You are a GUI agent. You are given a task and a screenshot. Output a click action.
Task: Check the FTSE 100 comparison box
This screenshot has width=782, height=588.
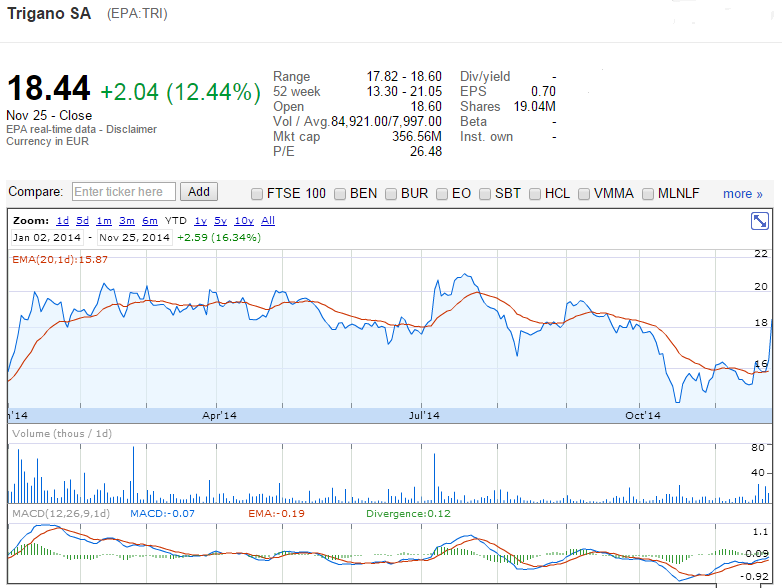pos(257,194)
